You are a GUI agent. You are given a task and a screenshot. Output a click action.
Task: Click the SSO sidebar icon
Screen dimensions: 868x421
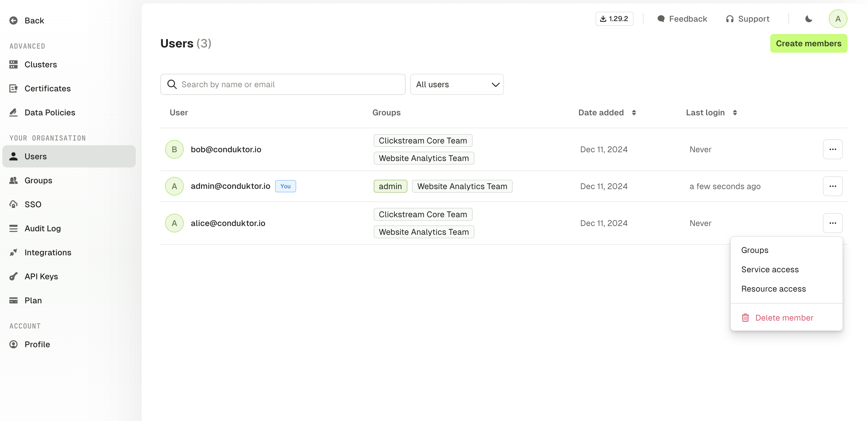14,204
